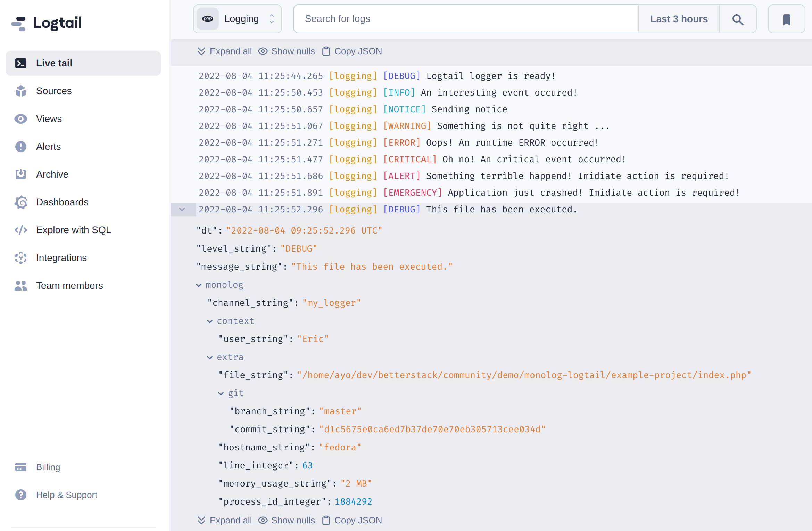Toggle the bottom Show nulls control
The width and height of the screenshot is (812, 531).
point(293,520)
